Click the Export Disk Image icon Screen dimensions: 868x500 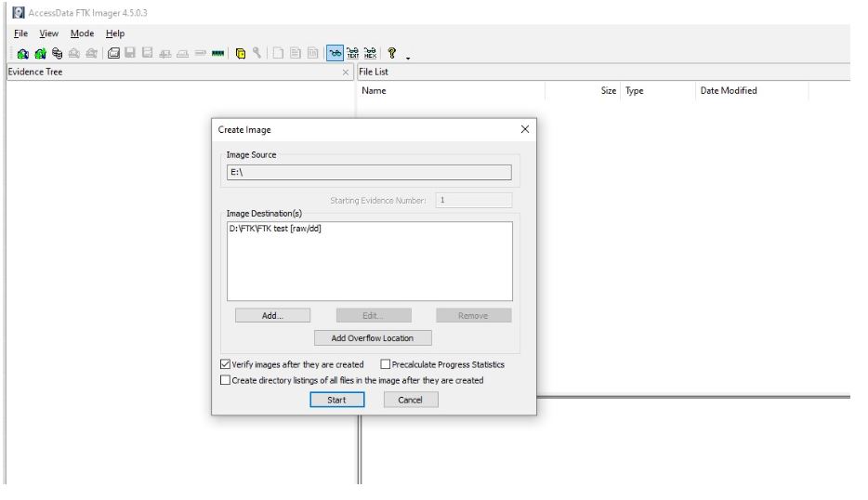click(x=130, y=53)
